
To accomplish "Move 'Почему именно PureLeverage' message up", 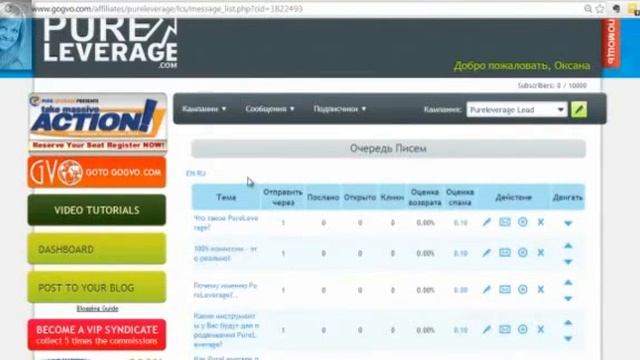I will click(x=568, y=282).
